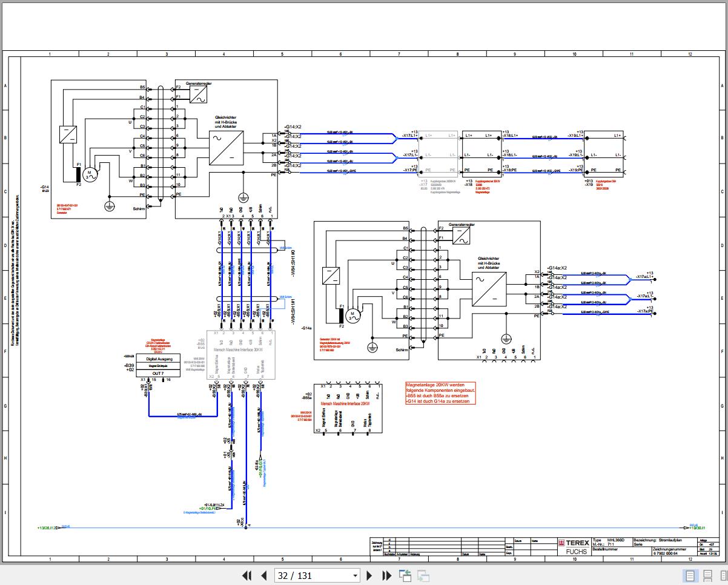Click the -G14a component label
728x585 pixels.
coord(306,328)
